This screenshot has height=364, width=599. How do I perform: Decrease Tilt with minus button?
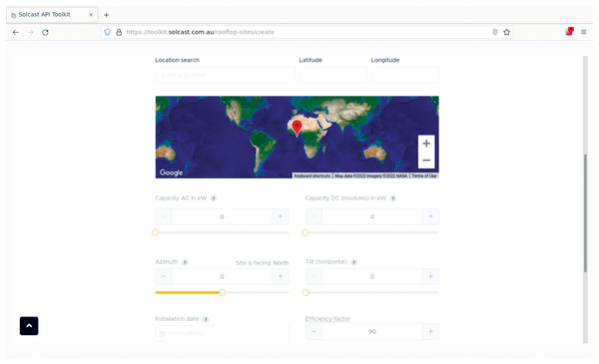click(313, 276)
